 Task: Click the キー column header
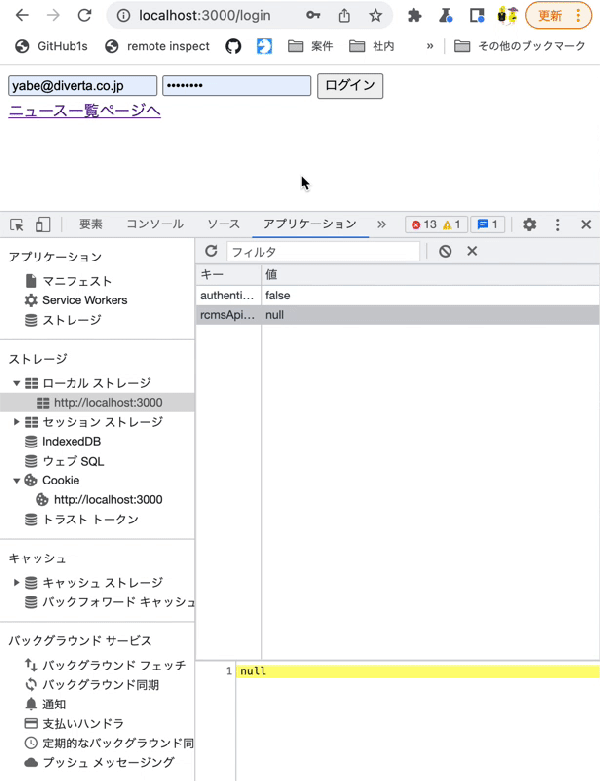[229, 274]
